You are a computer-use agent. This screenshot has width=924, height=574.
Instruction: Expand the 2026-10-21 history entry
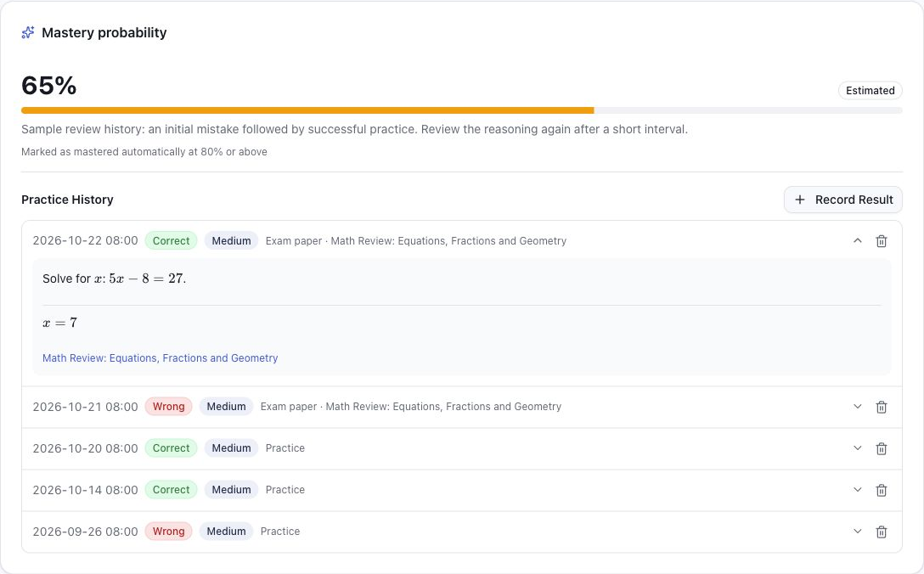858,407
